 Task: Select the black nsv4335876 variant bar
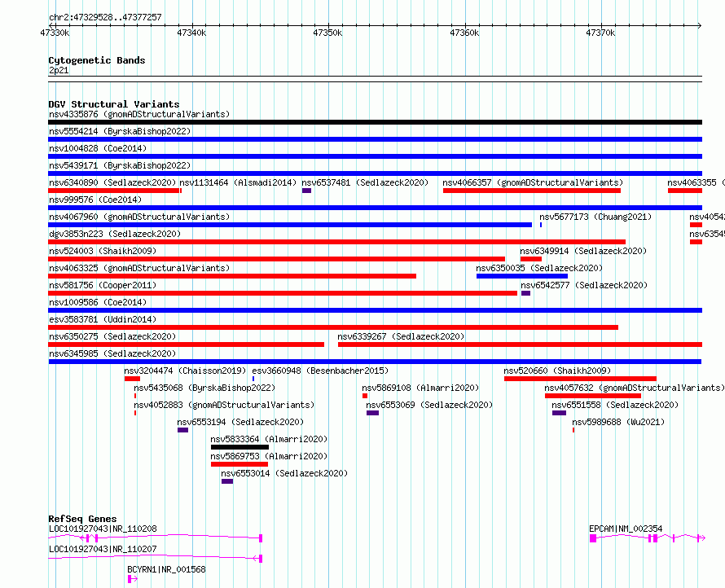[375, 122]
